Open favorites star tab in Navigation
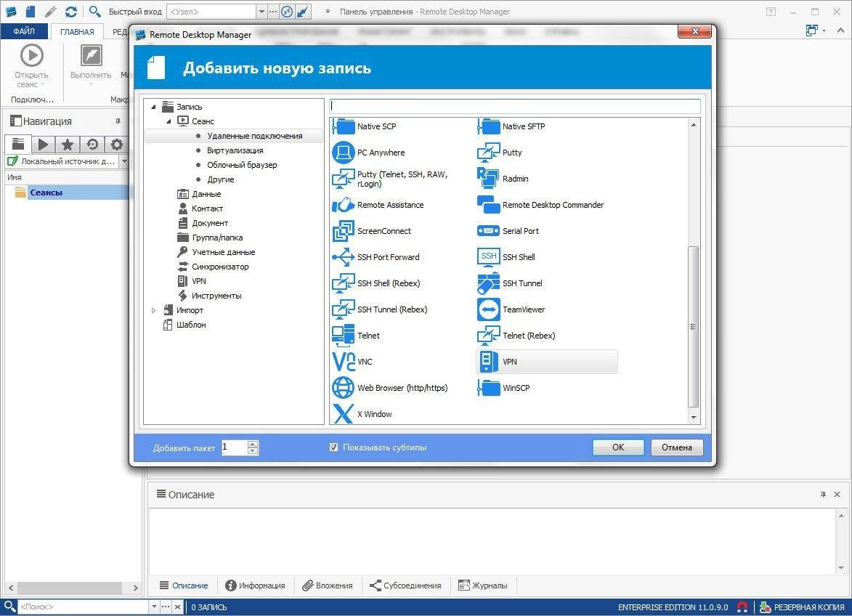 68,144
